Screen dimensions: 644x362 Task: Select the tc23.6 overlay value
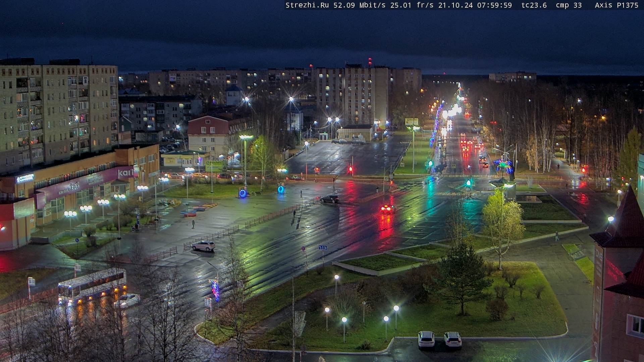[534, 5]
